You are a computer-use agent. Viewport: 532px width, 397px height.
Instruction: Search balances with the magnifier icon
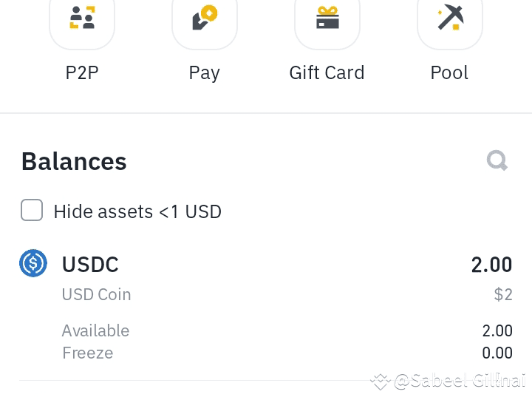pos(497,160)
